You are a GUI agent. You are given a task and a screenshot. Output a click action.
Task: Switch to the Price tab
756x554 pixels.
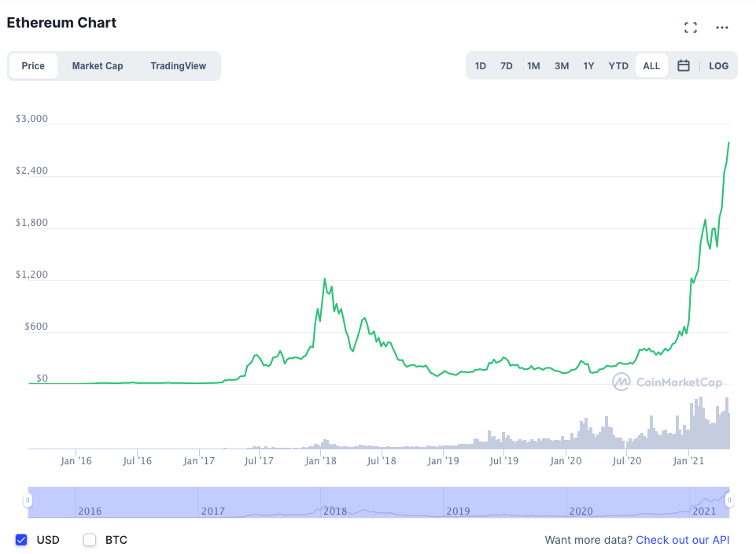point(33,66)
